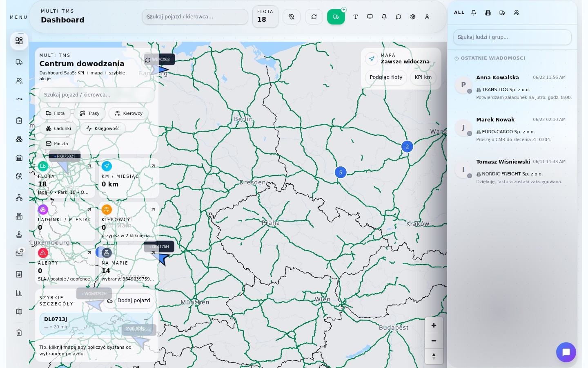
Task: Click the Trasy chip button
Action: 90,113
